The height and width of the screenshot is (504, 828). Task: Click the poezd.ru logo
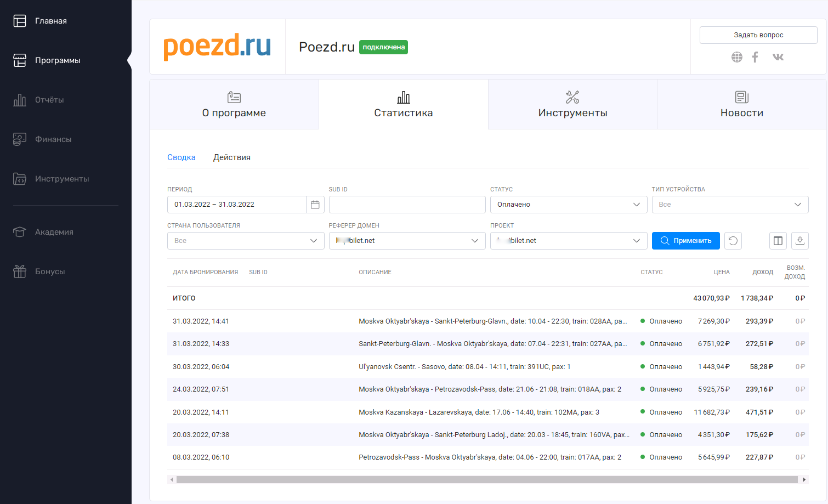point(217,46)
